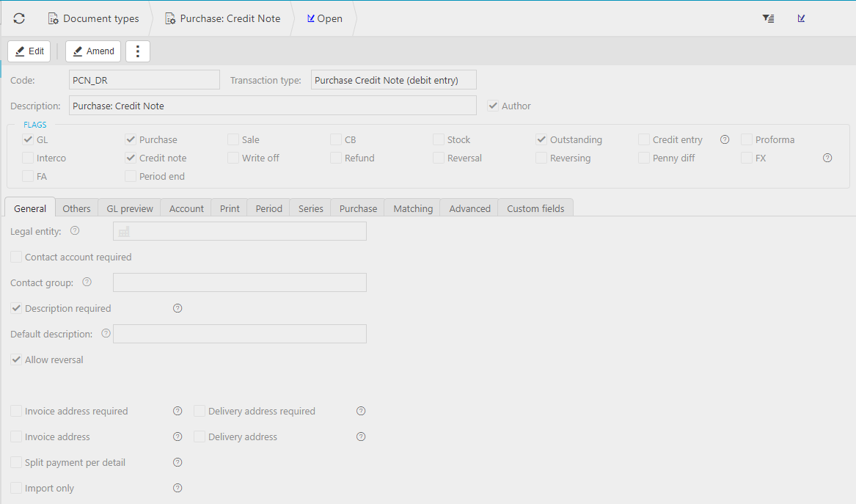Click the refresh icon in breadcrumb bar

[19, 18]
